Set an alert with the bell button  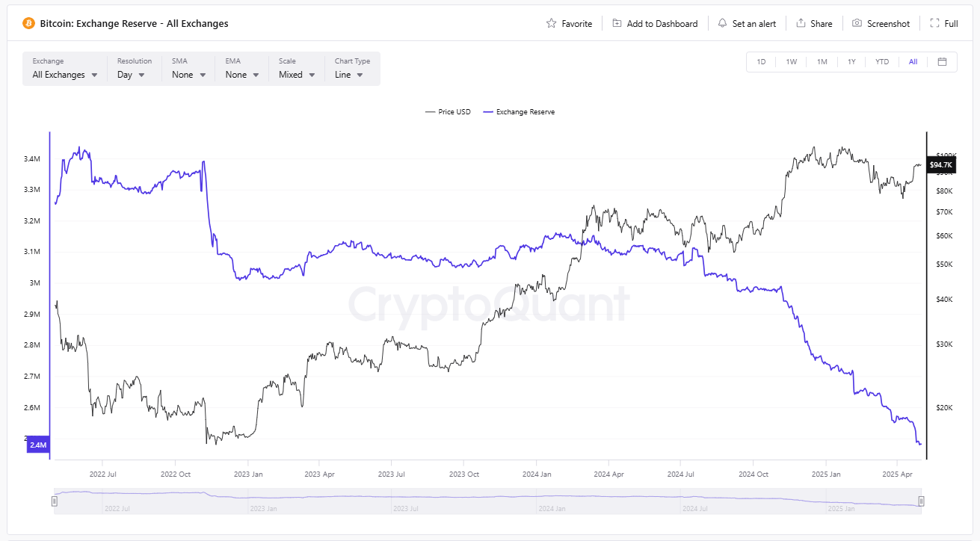tap(747, 23)
